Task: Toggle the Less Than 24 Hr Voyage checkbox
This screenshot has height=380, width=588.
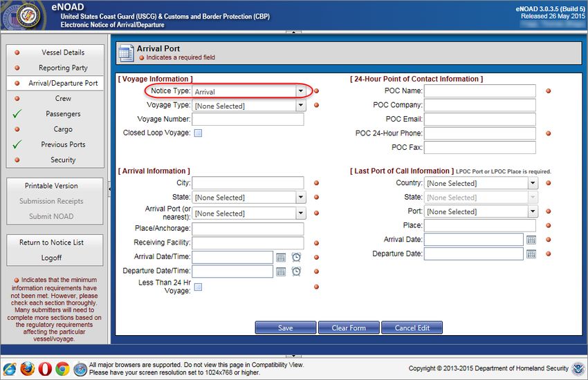Action: click(198, 287)
